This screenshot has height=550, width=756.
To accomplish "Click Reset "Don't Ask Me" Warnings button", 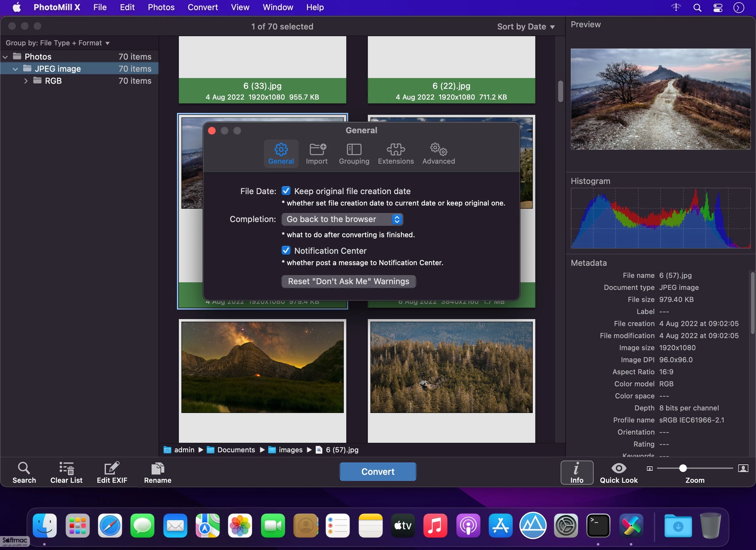I will [x=349, y=281].
